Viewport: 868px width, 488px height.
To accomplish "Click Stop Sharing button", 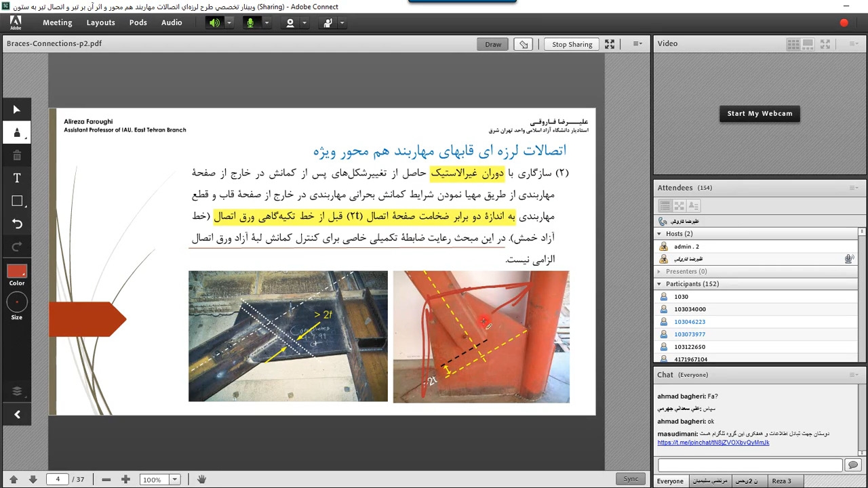I will point(572,44).
